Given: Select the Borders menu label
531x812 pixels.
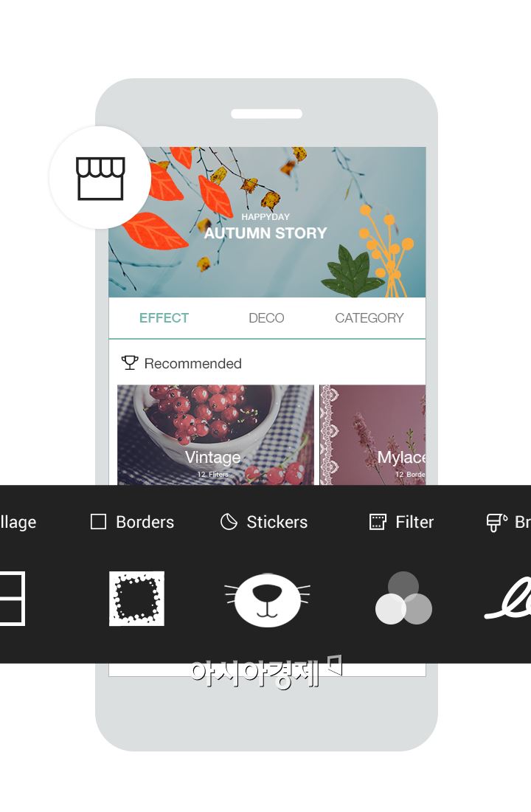Looking at the screenshot, I should tap(145, 522).
